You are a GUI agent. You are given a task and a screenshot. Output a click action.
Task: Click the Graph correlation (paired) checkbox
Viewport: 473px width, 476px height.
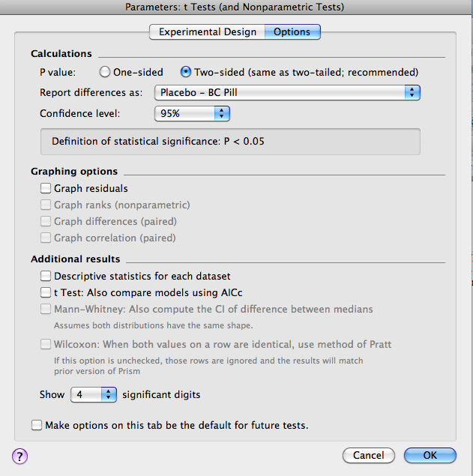[x=46, y=238]
